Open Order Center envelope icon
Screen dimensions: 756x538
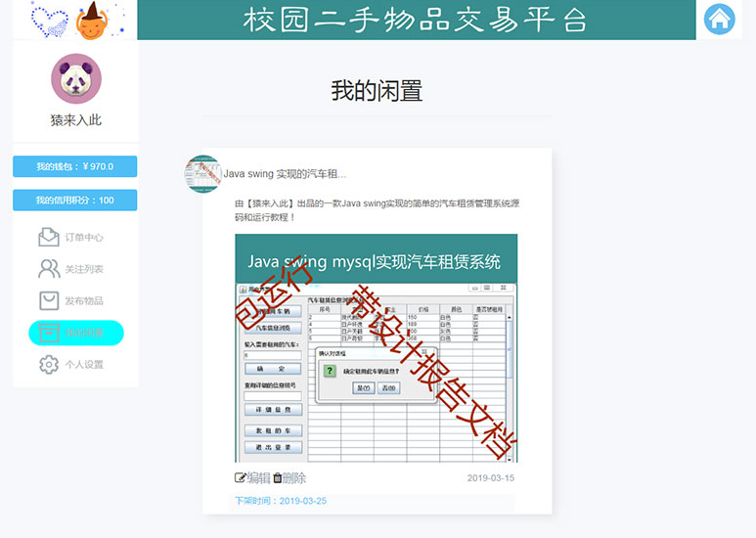pos(49,237)
